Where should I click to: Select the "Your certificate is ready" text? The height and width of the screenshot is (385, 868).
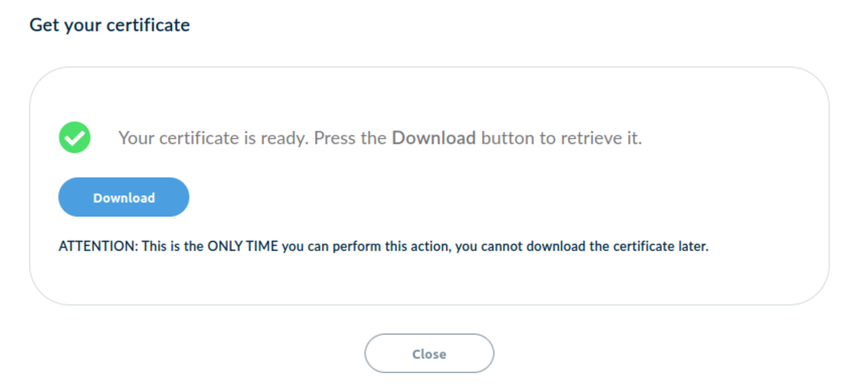coord(214,138)
